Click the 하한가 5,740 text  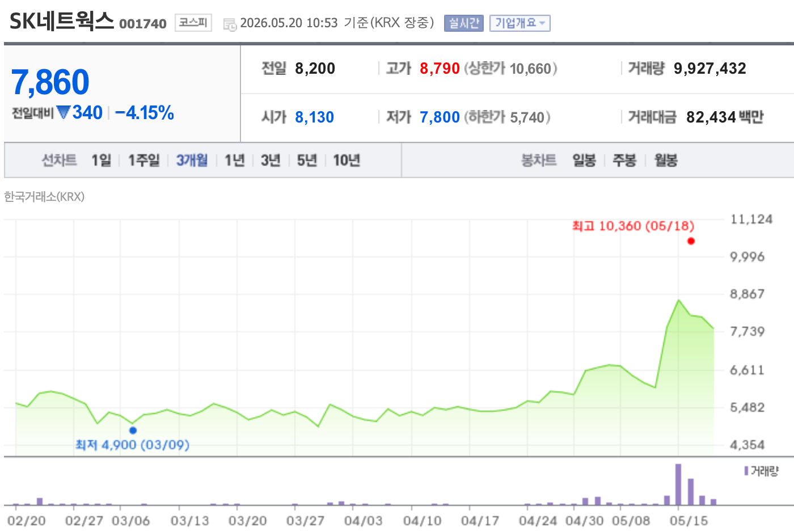pyautogui.click(x=507, y=117)
